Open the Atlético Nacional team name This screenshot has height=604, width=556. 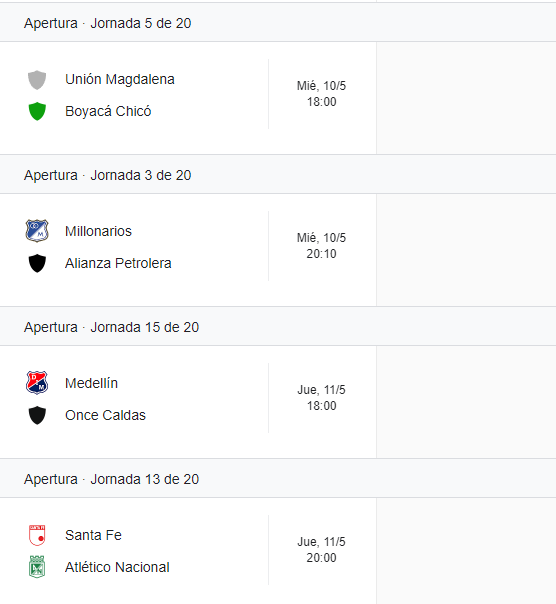pos(117,567)
